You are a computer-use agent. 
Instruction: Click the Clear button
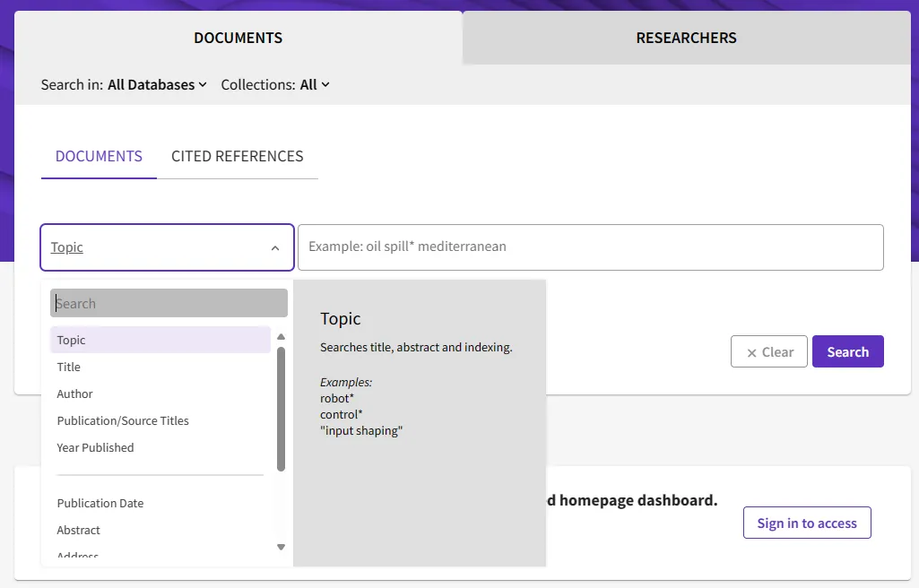click(x=769, y=352)
